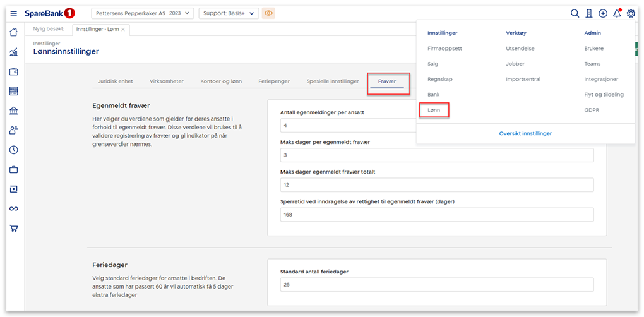Open Integrasjoner under Admin

pyautogui.click(x=601, y=79)
